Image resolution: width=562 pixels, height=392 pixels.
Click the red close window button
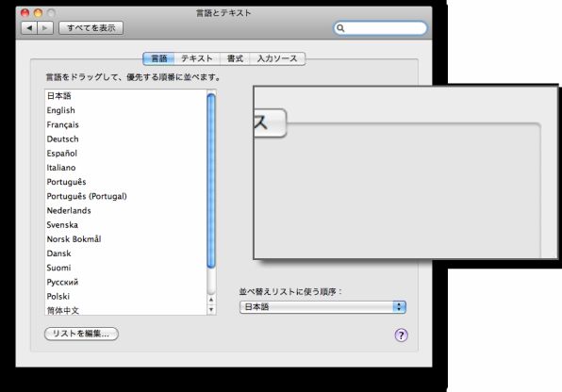tap(25, 13)
